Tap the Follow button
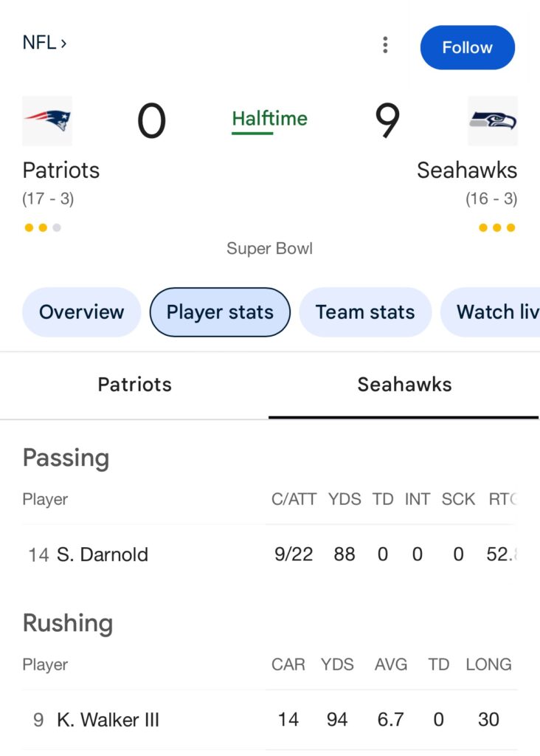Image resolution: width=540 pixels, height=756 pixels. (x=467, y=47)
